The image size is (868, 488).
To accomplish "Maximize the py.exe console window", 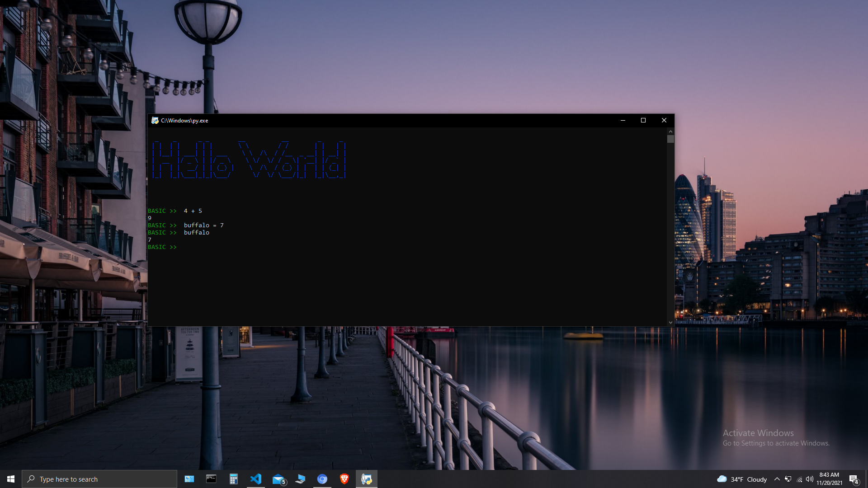I will click(643, 120).
